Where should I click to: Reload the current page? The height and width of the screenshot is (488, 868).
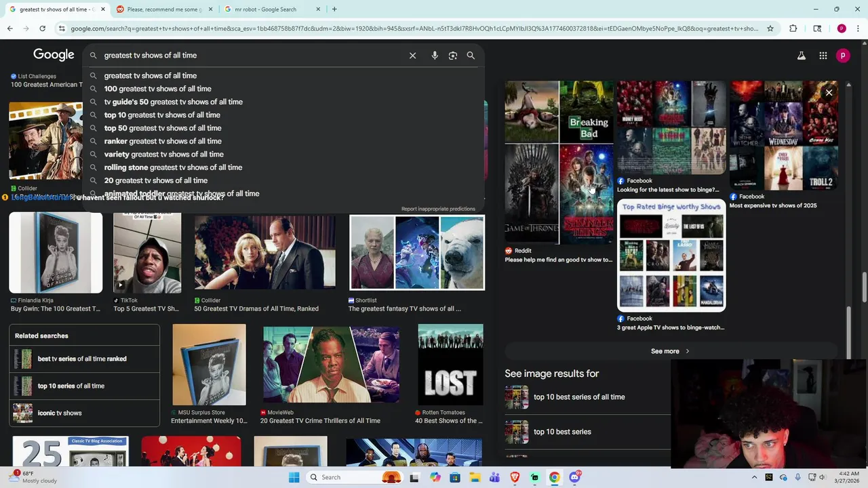point(42,28)
